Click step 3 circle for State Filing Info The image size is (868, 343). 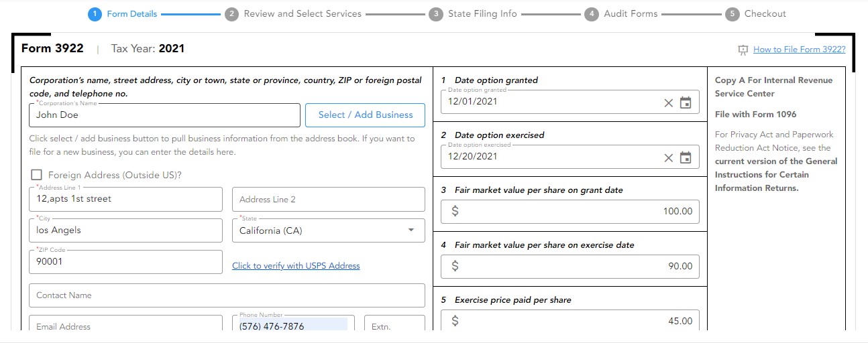pyautogui.click(x=436, y=14)
